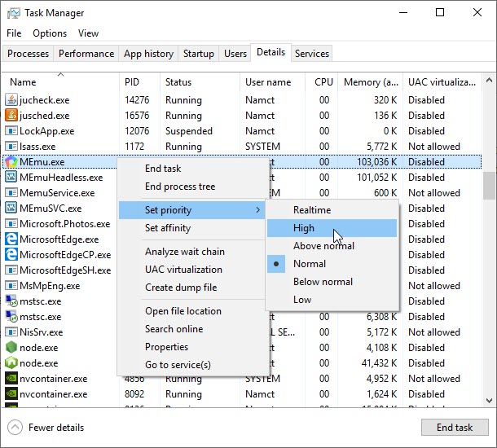Sort by UAC virtualization column header
The width and height of the screenshot is (497, 448).
click(442, 82)
